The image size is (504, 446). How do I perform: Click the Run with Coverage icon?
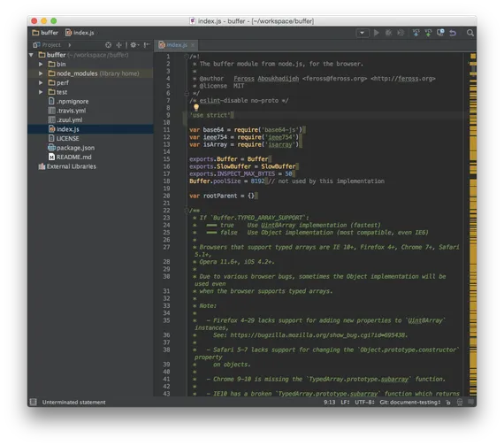click(401, 33)
